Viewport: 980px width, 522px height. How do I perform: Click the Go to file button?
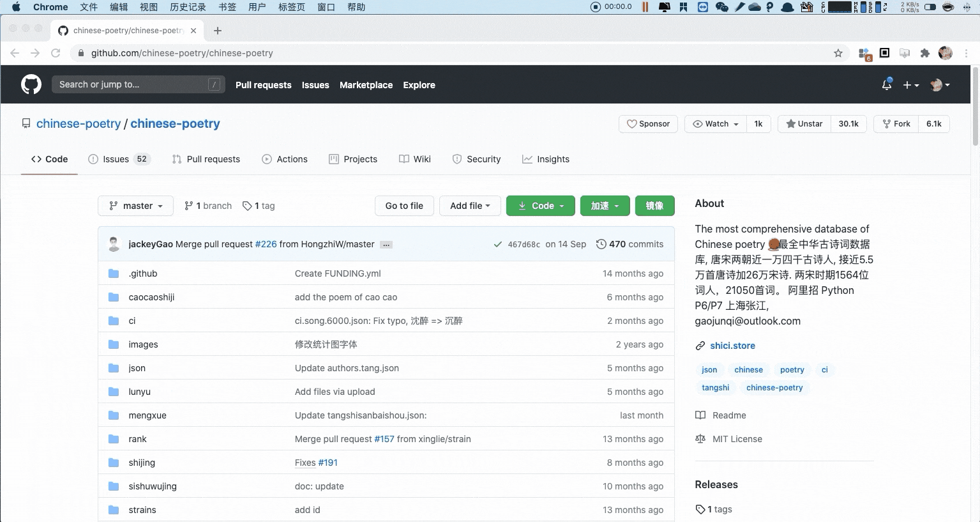tap(403, 205)
